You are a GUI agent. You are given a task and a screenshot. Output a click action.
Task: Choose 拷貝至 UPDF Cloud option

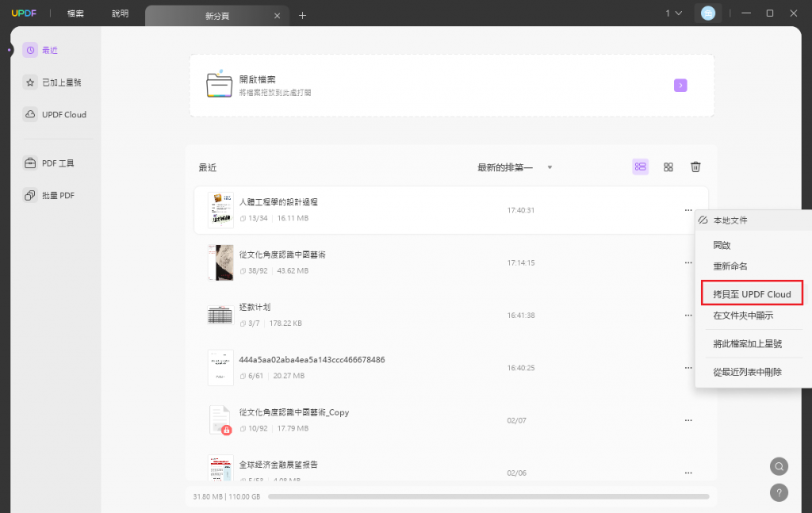click(x=752, y=294)
